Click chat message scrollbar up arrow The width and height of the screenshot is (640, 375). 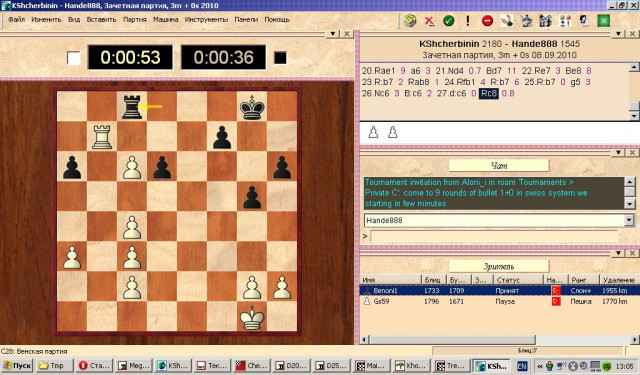630,182
